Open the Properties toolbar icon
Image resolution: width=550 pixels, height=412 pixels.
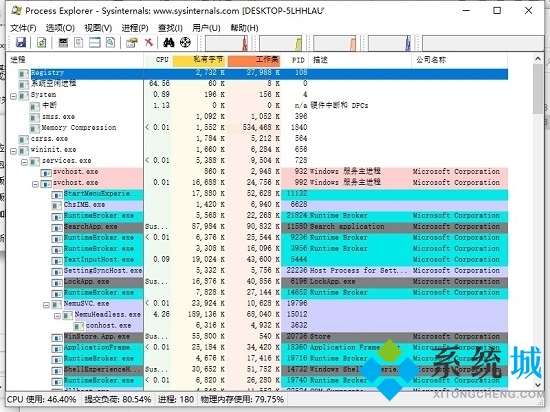132,43
